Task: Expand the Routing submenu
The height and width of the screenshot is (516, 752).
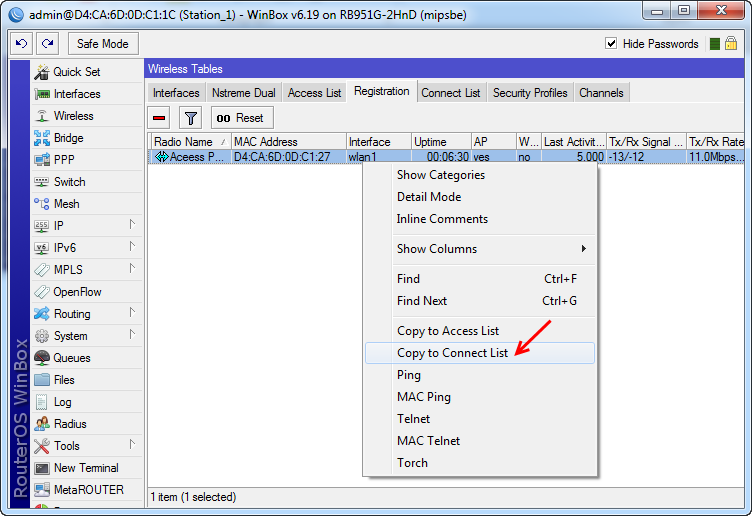Action: click(x=132, y=312)
